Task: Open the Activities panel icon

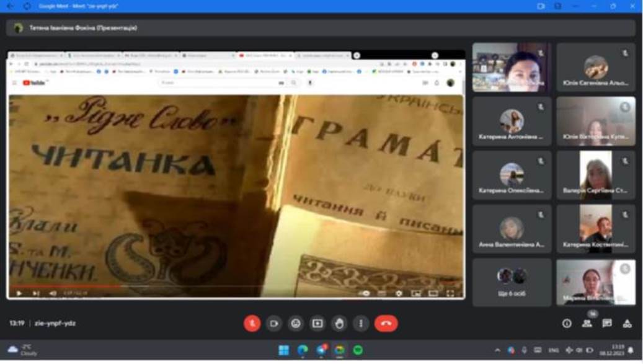Action: click(x=627, y=323)
